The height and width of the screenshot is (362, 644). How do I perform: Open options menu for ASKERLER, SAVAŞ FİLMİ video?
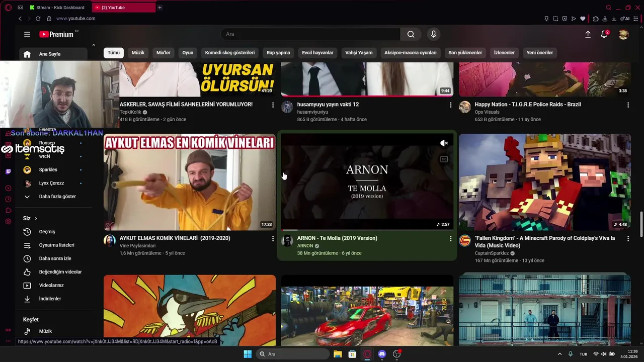pos(273,105)
